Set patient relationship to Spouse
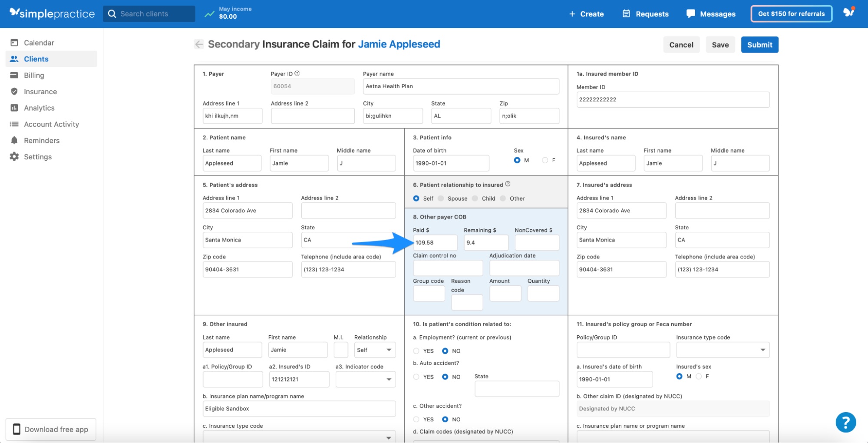Image resolution: width=868 pixels, height=443 pixels. coord(441,198)
